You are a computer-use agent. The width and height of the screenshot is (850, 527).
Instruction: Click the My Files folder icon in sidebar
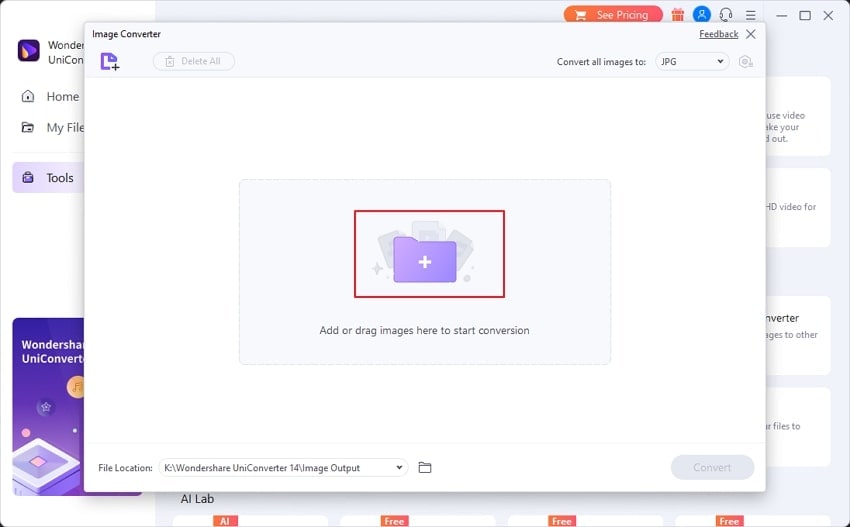pyautogui.click(x=28, y=127)
